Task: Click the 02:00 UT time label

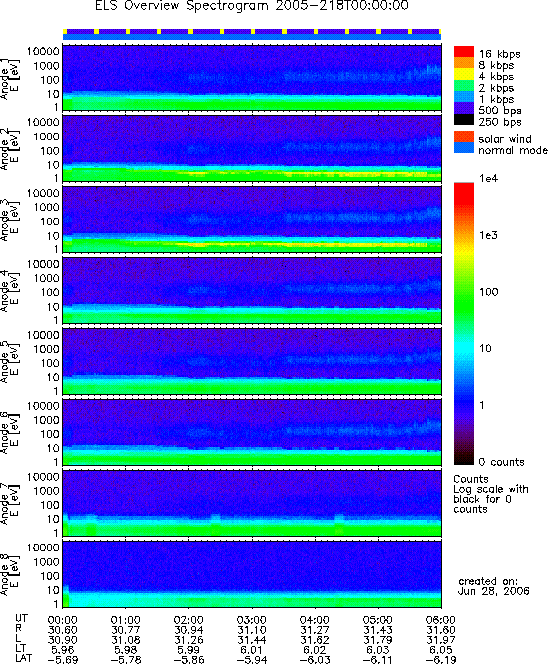Action: click(189, 620)
